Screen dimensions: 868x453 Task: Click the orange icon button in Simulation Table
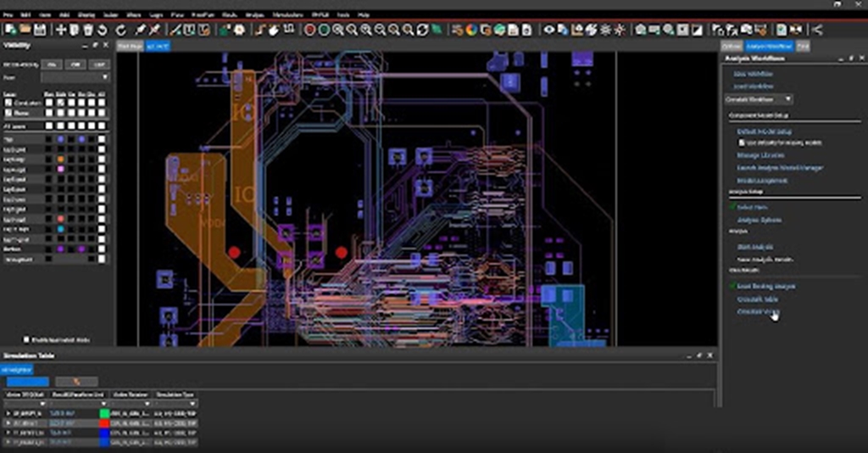(x=76, y=382)
